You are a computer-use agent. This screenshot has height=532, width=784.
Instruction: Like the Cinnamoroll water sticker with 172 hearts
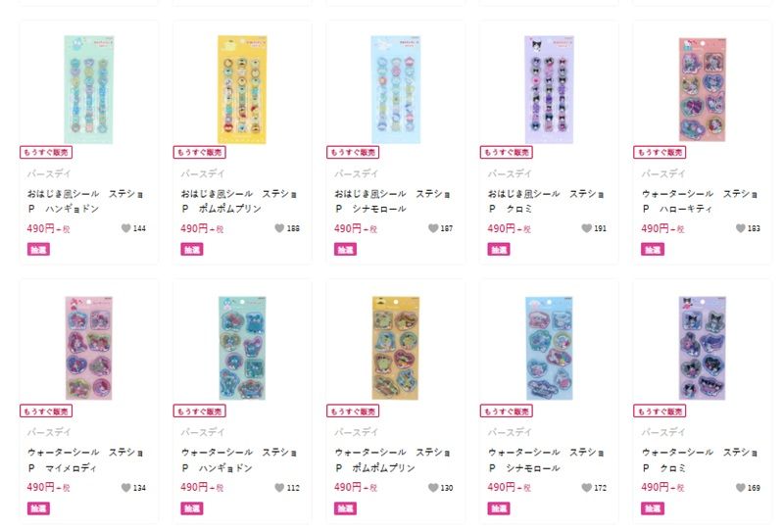(x=586, y=488)
